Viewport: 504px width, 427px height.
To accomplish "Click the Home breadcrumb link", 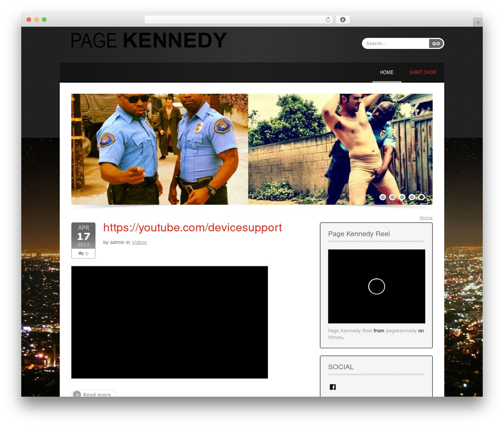I will pyautogui.click(x=426, y=218).
